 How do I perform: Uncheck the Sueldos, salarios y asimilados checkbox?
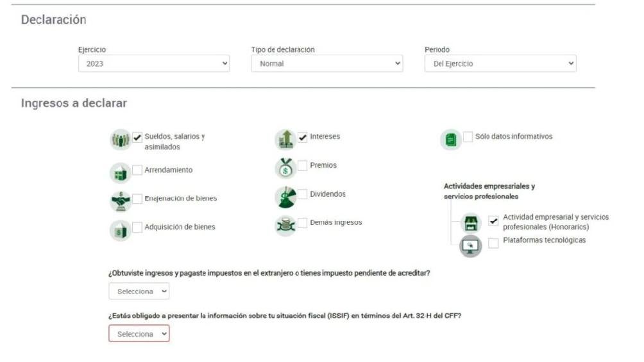coord(137,137)
